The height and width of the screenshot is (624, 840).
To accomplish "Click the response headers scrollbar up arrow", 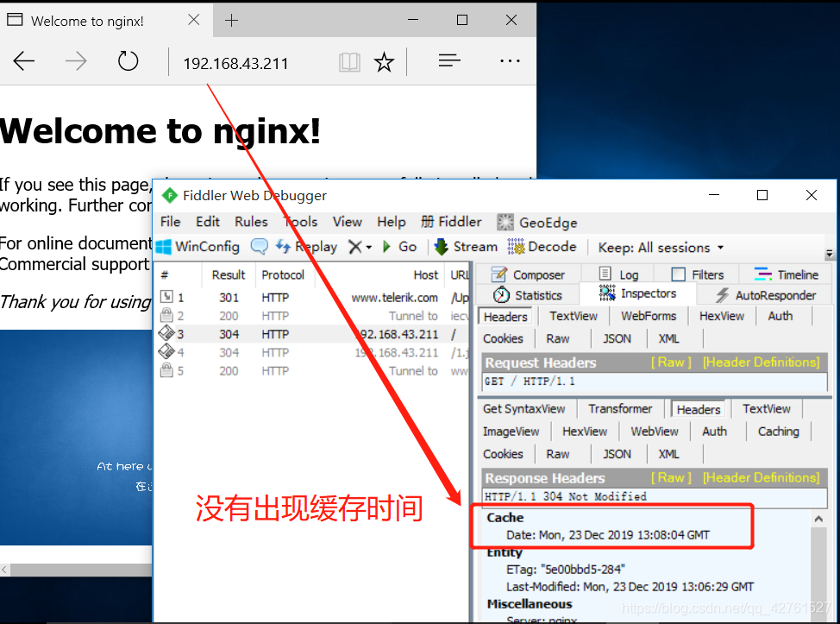I will click(818, 519).
